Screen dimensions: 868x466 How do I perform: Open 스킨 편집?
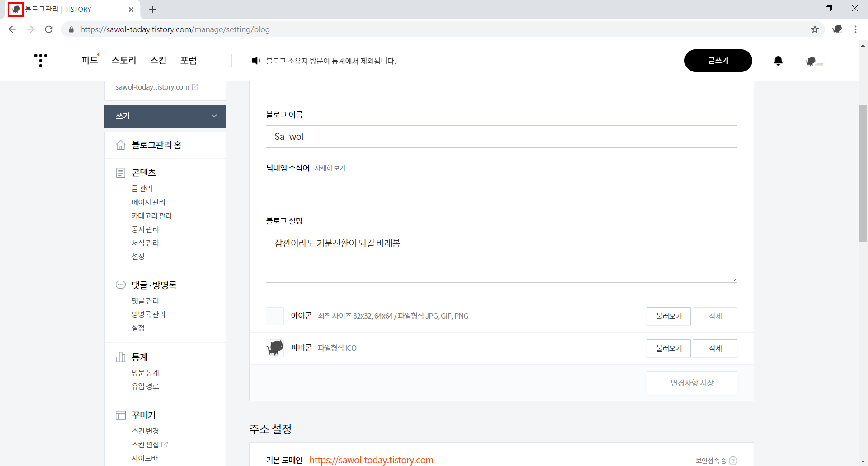coord(145,445)
